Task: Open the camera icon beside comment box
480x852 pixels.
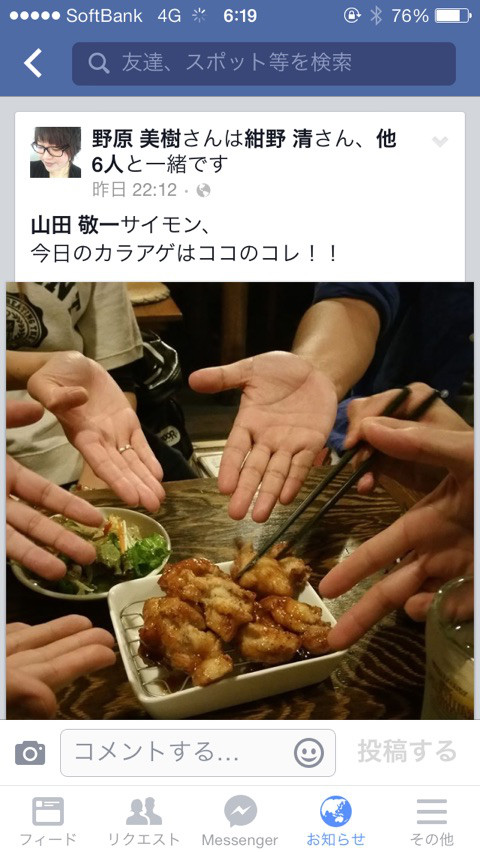Action: (30, 753)
